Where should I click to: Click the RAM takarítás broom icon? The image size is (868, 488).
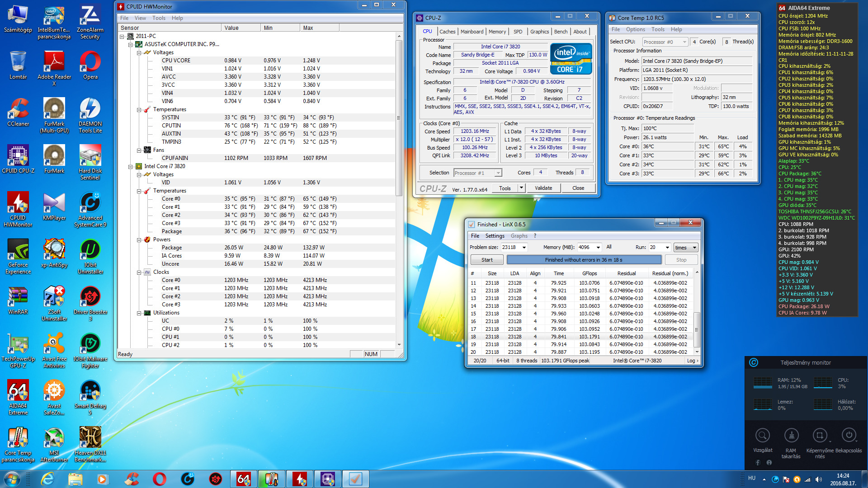pyautogui.click(x=791, y=436)
